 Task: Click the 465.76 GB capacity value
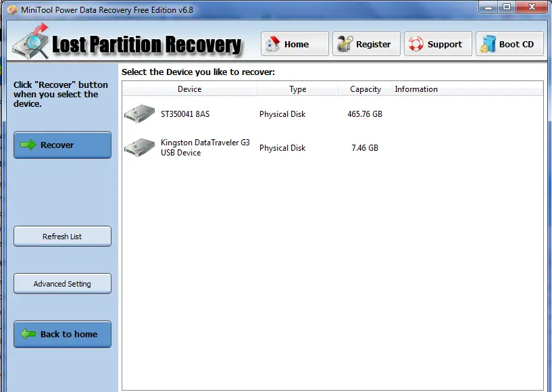(x=365, y=114)
